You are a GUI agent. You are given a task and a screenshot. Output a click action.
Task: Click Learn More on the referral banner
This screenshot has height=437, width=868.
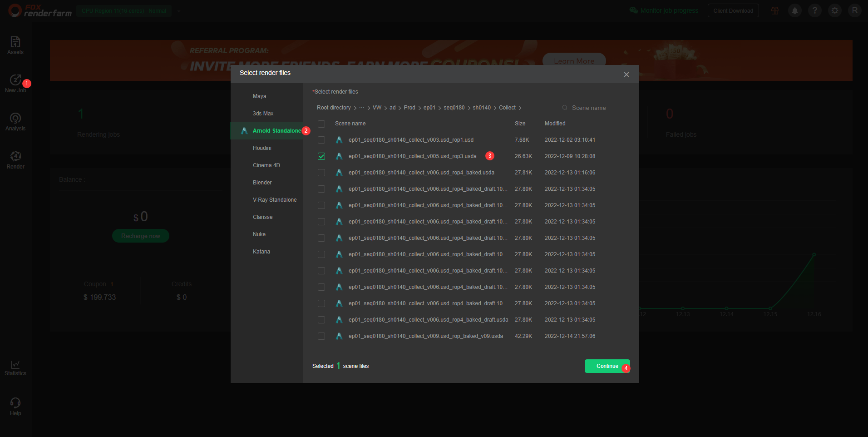pyautogui.click(x=574, y=61)
